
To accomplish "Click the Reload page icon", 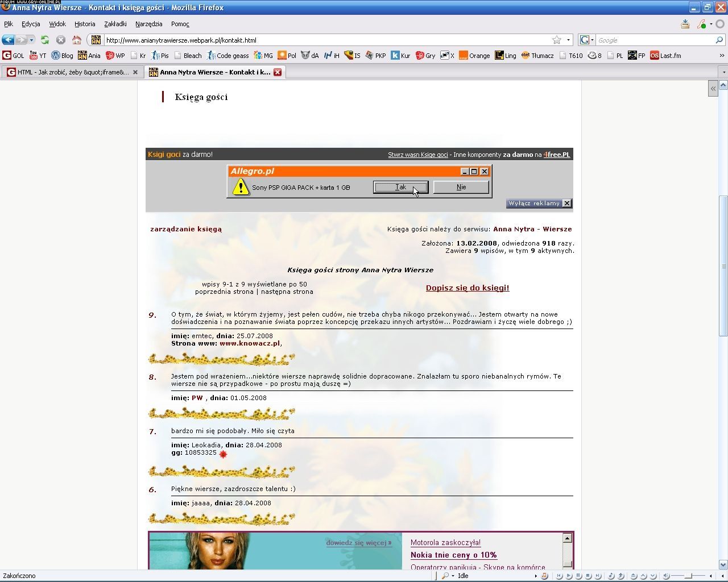I will pos(45,40).
